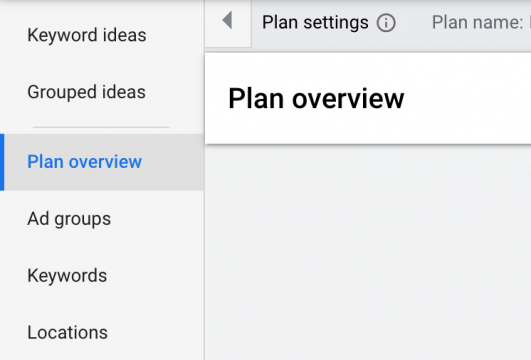Navigate to the Keywords section
This screenshot has width=531, height=360.
pos(67,275)
